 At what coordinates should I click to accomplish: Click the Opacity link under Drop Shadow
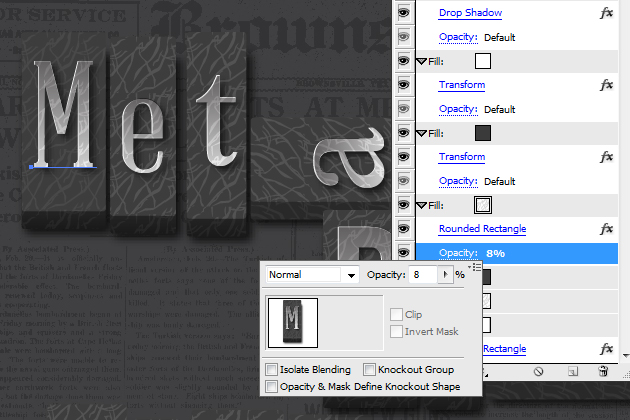458,37
